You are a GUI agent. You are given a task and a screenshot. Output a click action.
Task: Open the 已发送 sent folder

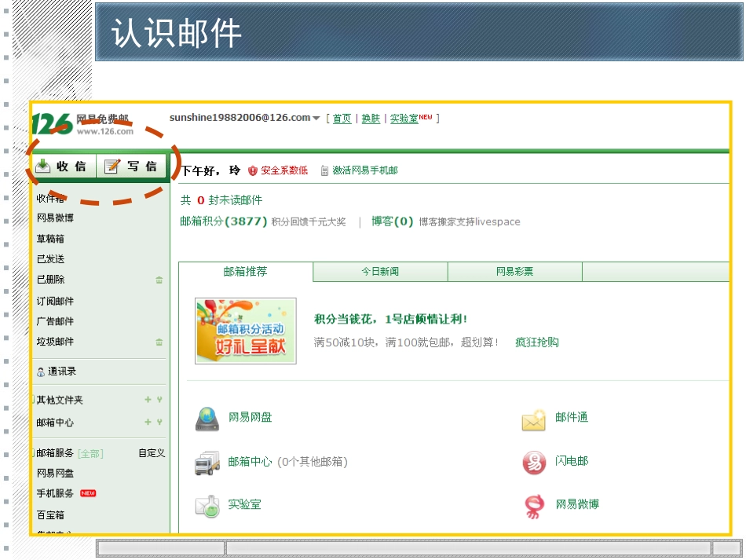pos(50,259)
